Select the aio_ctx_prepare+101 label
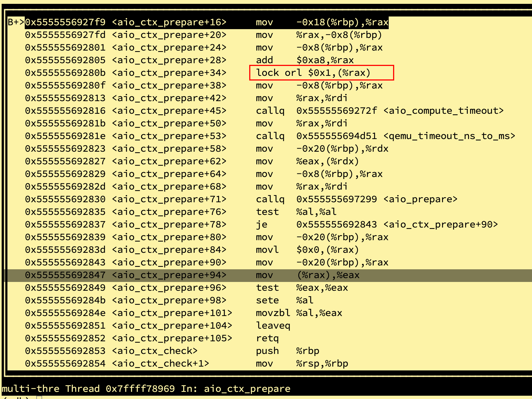Image resolution: width=532 pixels, height=399 pixels. point(172,313)
